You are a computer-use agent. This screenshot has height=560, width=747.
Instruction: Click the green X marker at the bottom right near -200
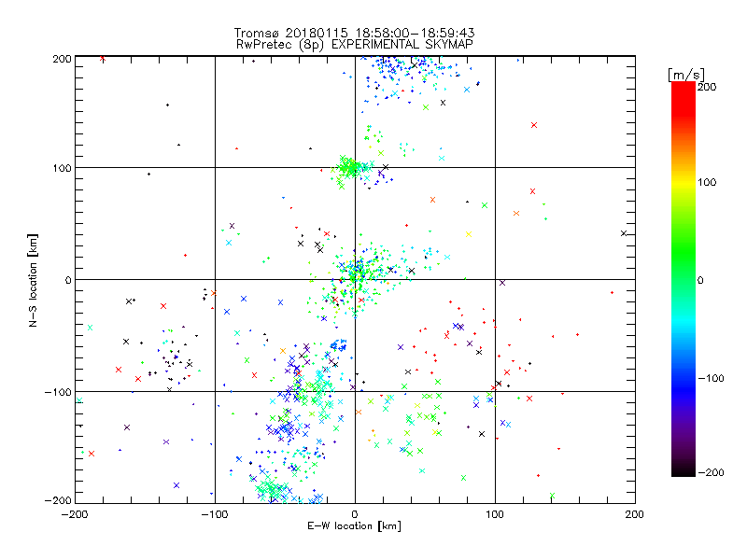point(552,496)
